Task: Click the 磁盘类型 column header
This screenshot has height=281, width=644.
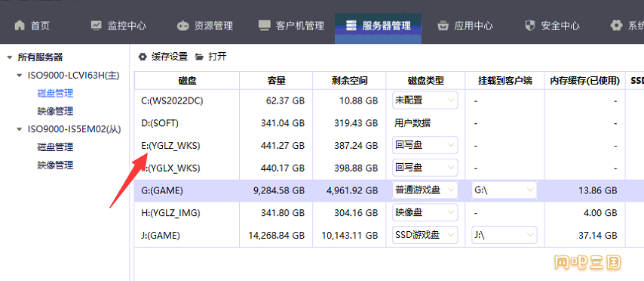Action: pos(425,81)
